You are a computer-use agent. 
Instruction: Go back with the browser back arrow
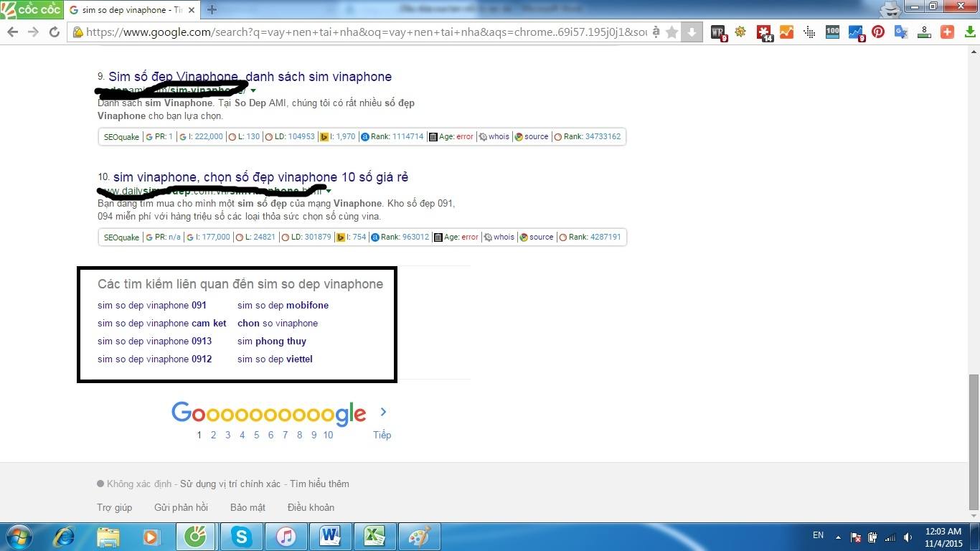(12, 32)
